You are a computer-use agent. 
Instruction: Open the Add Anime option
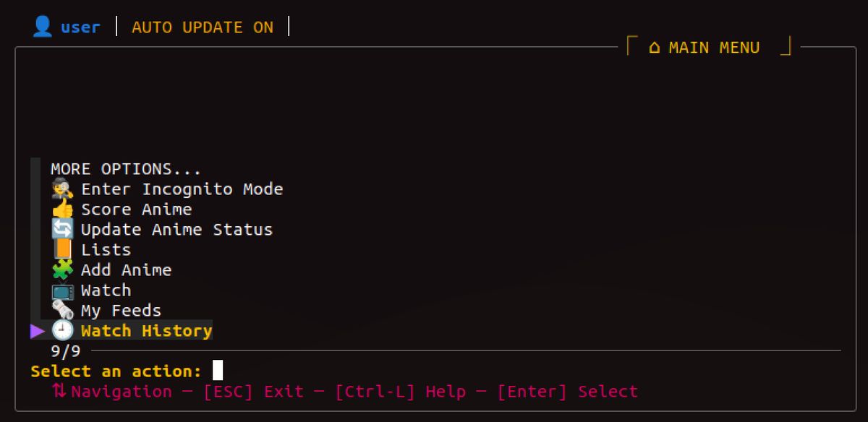pos(126,270)
